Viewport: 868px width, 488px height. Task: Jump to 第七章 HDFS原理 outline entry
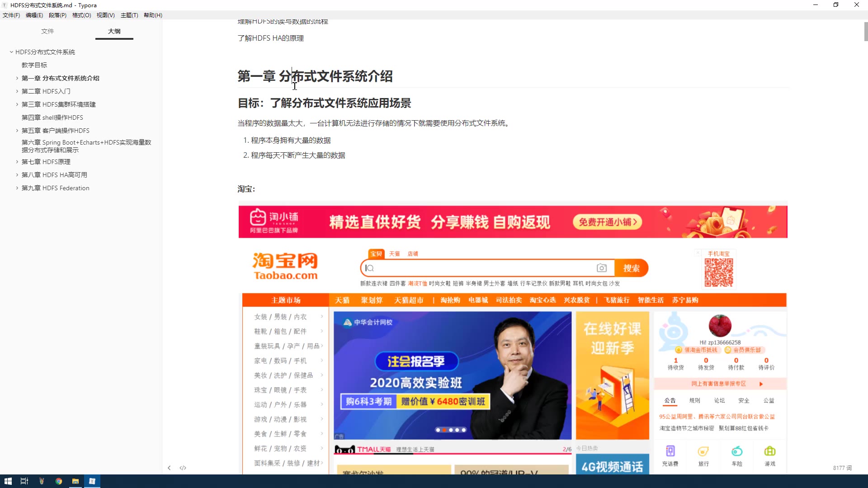pyautogui.click(x=46, y=162)
